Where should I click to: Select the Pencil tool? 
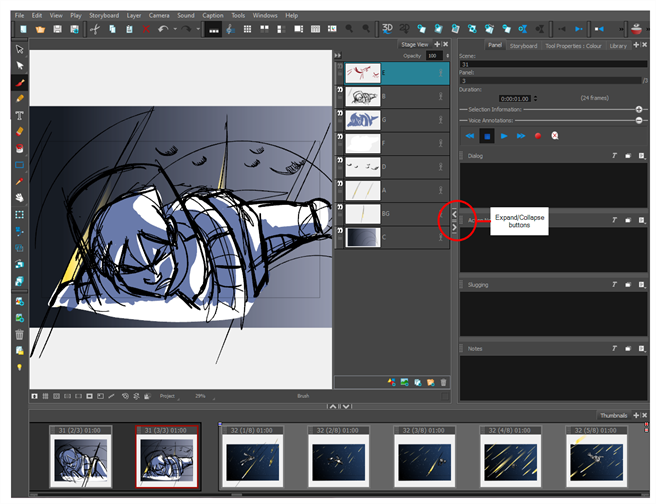20,99
